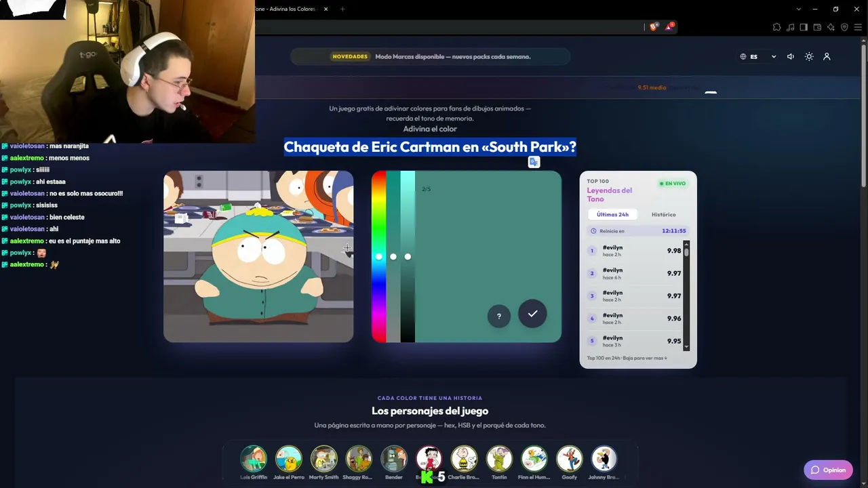This screenshot has width=868, height=488.
Task: Open the user profile icon
Action: 827,57
